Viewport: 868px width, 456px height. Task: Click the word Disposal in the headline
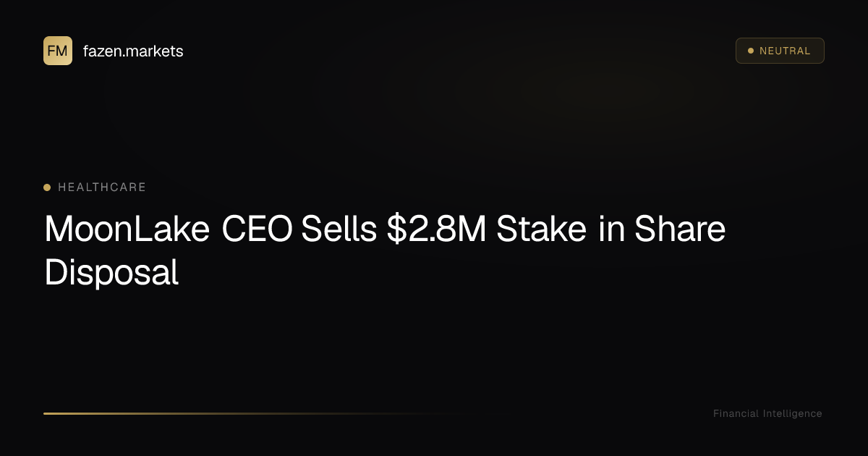(x=111, y=273)
